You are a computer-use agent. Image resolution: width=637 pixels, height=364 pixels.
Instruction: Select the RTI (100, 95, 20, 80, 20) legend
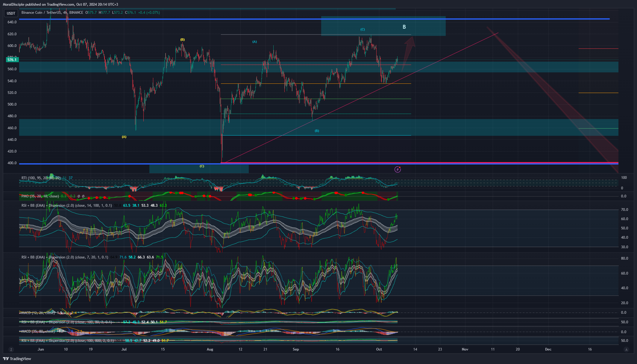click(41, 178)
